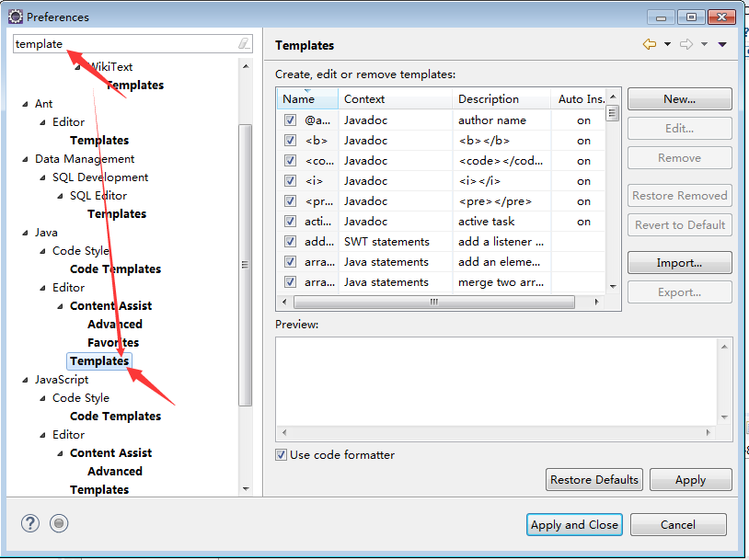Select the 'author name' description cell
The height and width of the screenshot is (560, 749).
coord(501,120)
